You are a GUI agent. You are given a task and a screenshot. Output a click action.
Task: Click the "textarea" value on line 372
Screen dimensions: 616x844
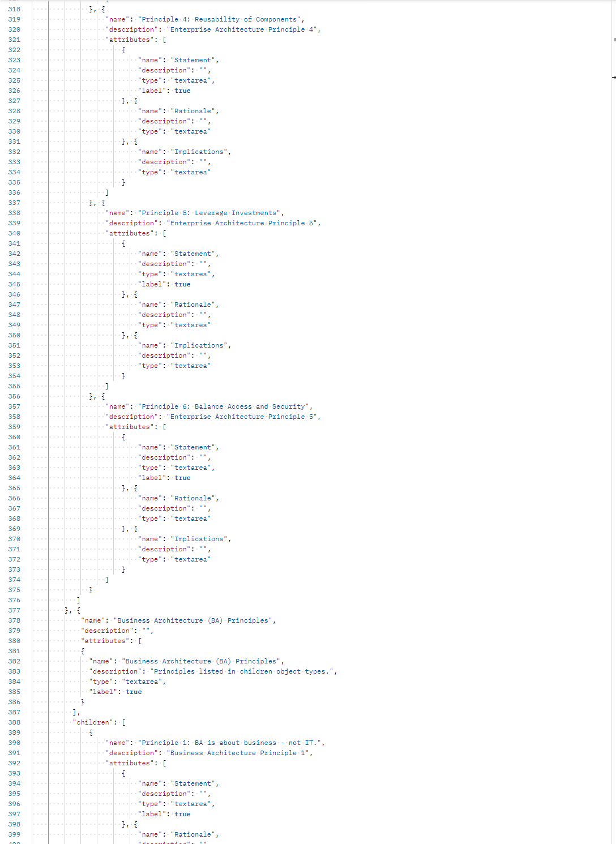[x=191, y=559]
